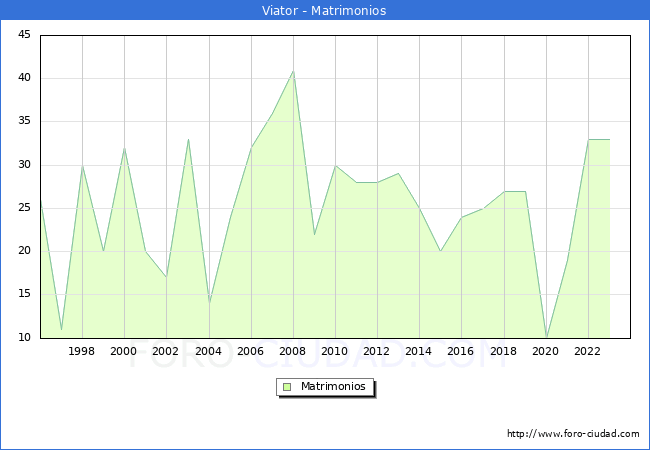Screen dimensions: 650x450
Task: Click the 2022 x-axis label
Action: click(x=588, y=352)
